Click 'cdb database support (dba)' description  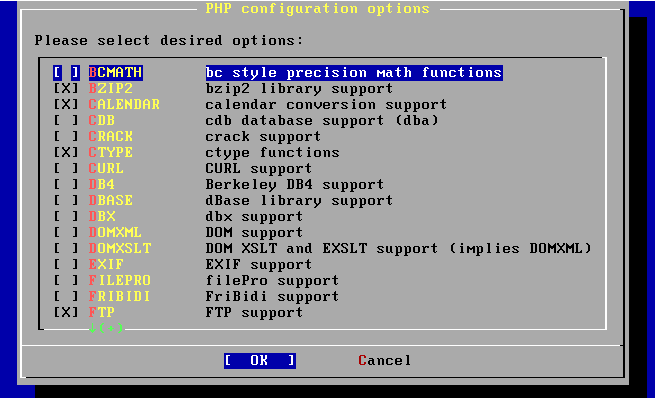point(322,121)
